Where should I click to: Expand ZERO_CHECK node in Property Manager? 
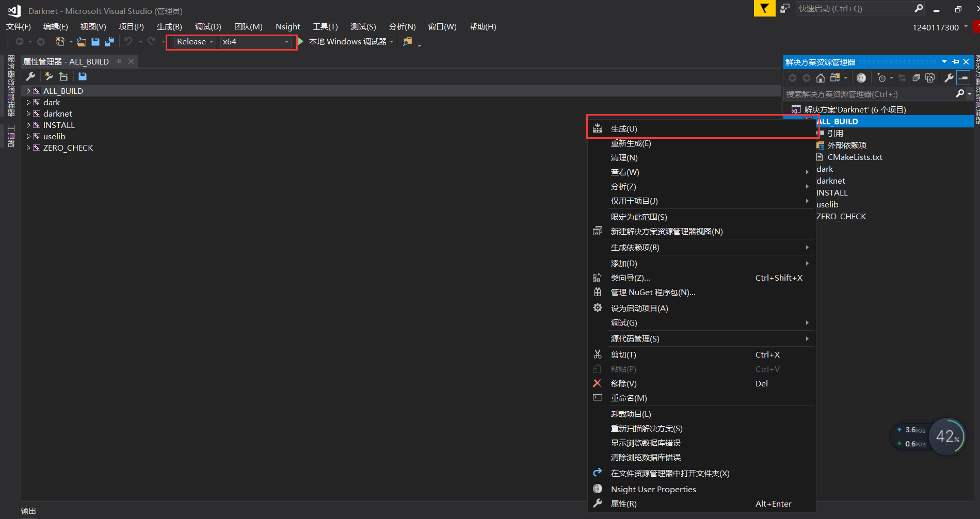(x=28, y=148)
